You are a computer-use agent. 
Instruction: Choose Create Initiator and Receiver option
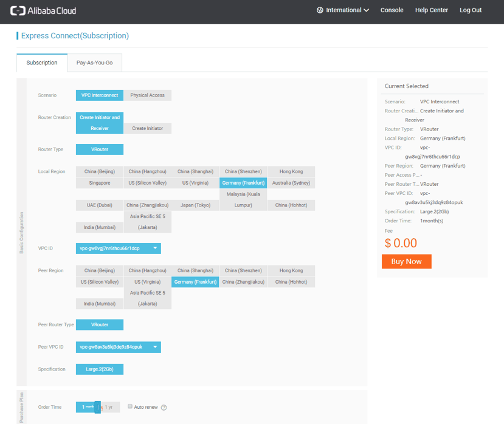[100, 123]
